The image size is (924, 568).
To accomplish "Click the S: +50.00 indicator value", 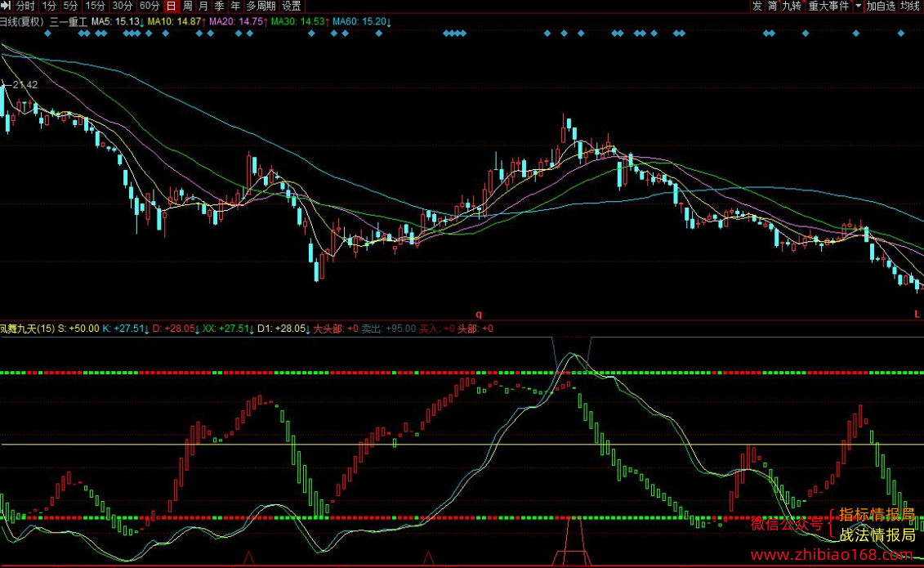I will point(78,329).
